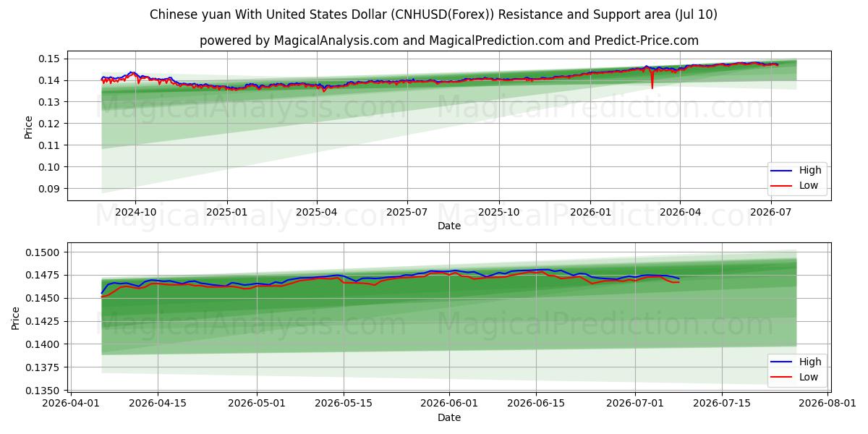The height and width of the screenshot is (434, 868).
Task: Click the '2026-04-01' x-axis label on the bottom chart
Action: 71,404
